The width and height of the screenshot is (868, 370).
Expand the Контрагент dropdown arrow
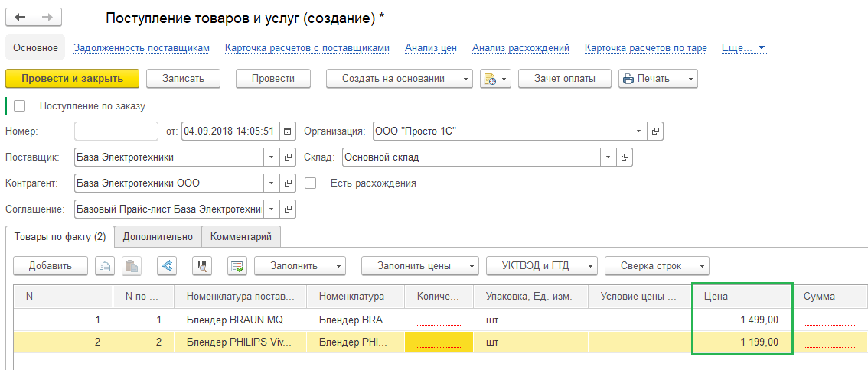(x=272, y=183)
